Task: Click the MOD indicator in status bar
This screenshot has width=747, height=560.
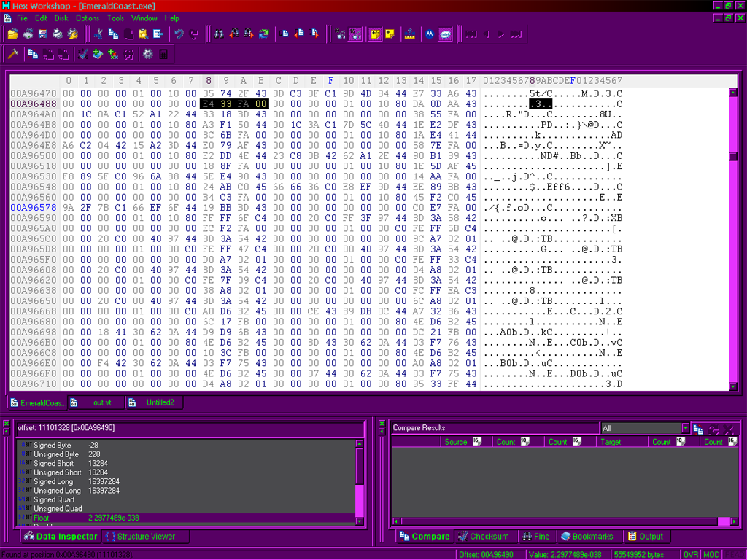Action: pos(711,554)
